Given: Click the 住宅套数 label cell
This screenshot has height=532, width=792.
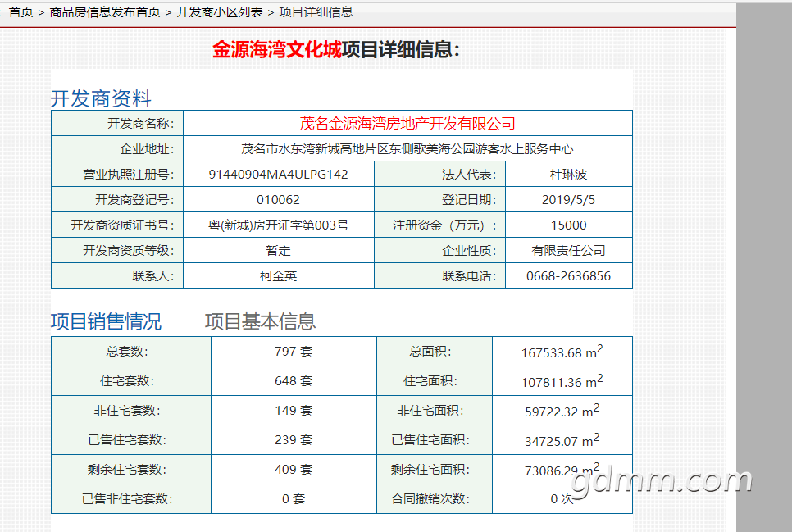Looking at the screenshot, I should click(131, 381).
